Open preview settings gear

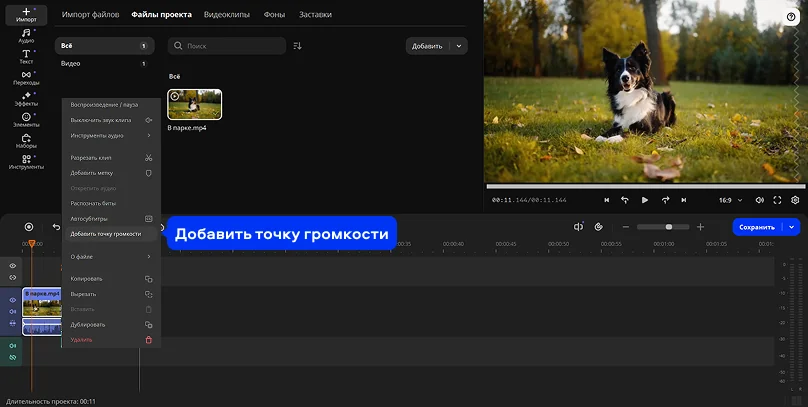[x=795, y=200]
